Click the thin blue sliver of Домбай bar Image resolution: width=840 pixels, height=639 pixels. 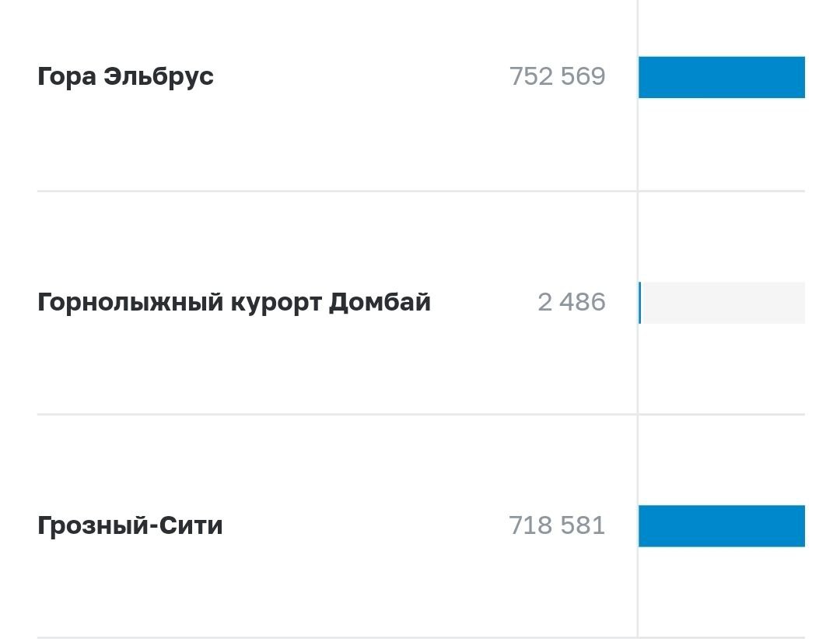tap(639, 303)
